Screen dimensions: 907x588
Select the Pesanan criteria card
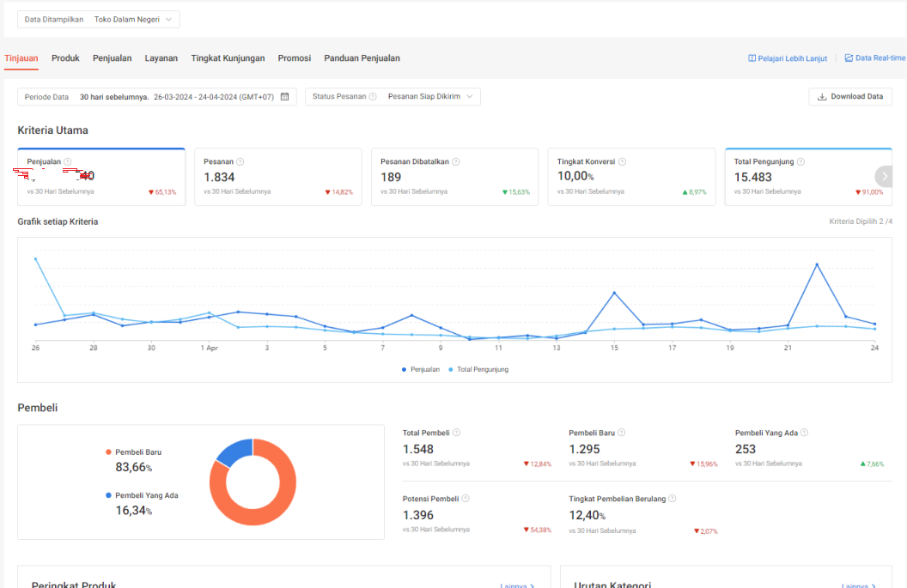(x=278, y=176)
